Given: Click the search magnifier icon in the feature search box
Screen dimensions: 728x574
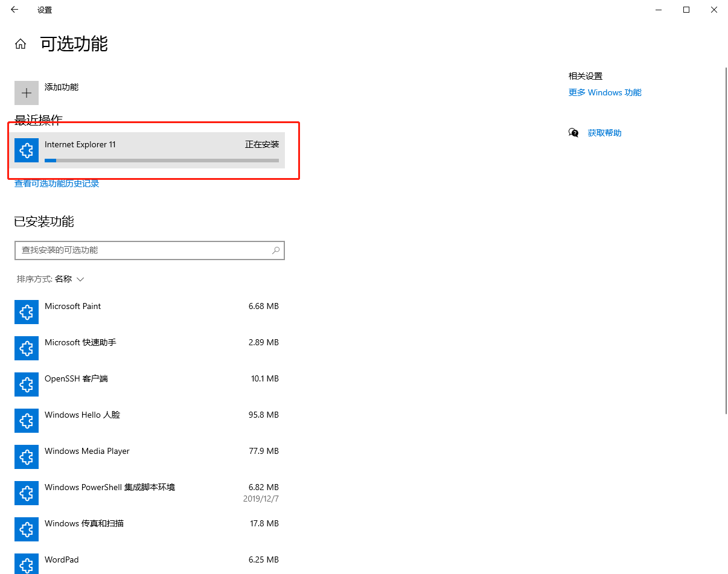Looking at the screenshot, I should click(276, 250).
